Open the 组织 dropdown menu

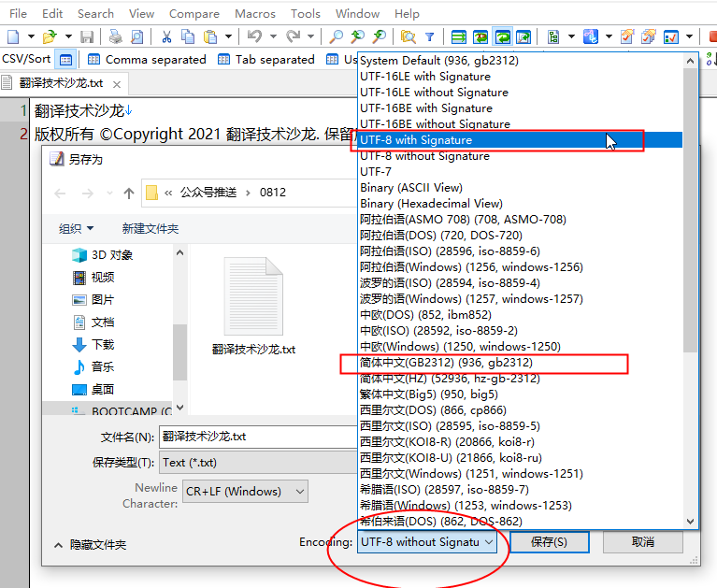coord(76,229)
